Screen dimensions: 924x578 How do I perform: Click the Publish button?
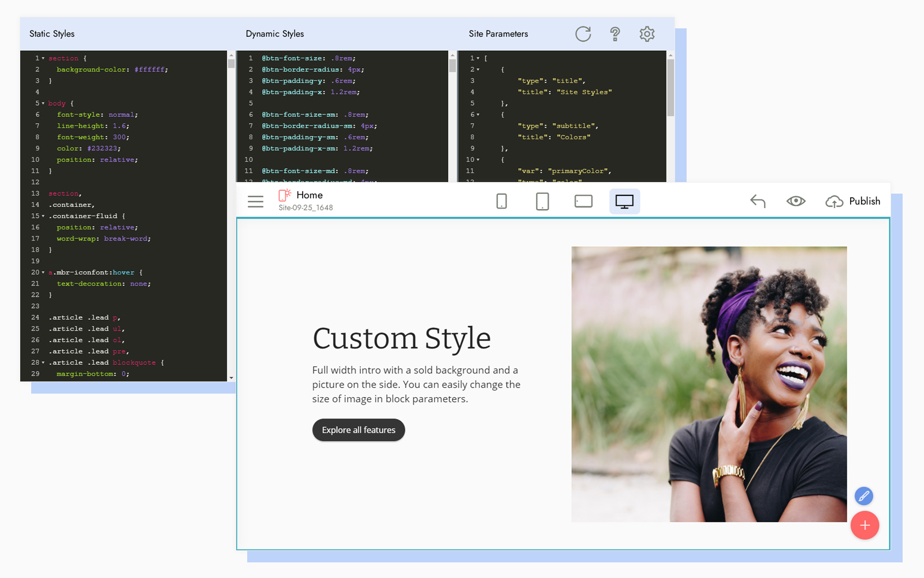point(854,201)
